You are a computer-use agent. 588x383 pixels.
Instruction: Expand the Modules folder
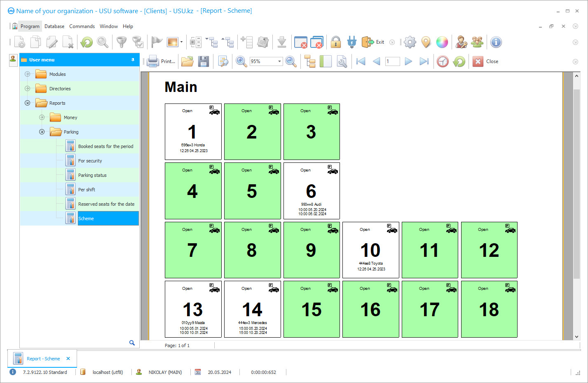(x=28, y=74)
